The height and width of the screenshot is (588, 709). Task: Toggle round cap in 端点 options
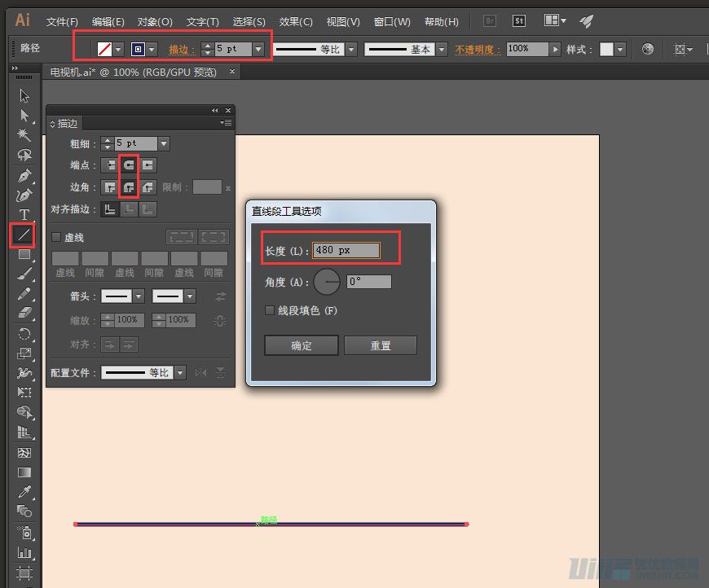[128, 165]
